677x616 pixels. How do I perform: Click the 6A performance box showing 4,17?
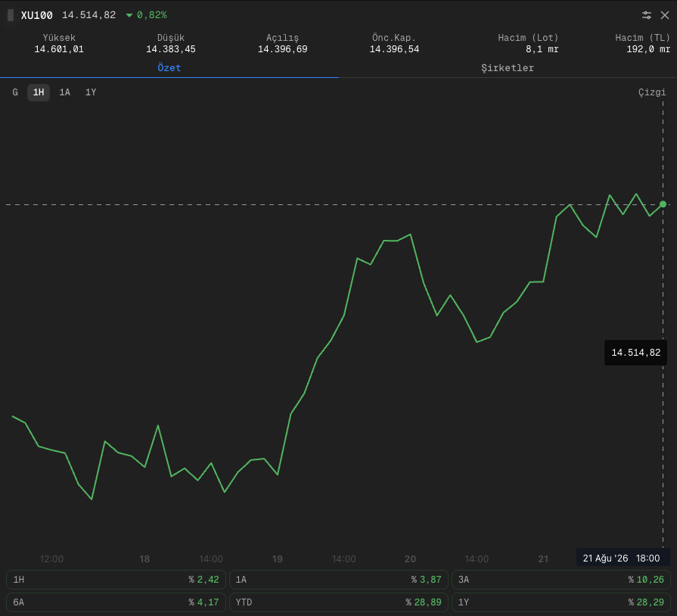coord(116,602)
